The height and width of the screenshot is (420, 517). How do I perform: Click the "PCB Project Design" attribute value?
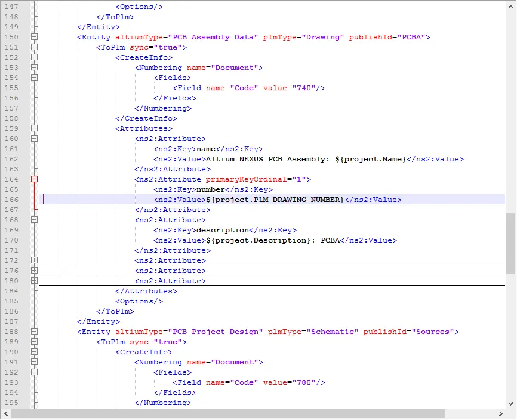point(216,332)
